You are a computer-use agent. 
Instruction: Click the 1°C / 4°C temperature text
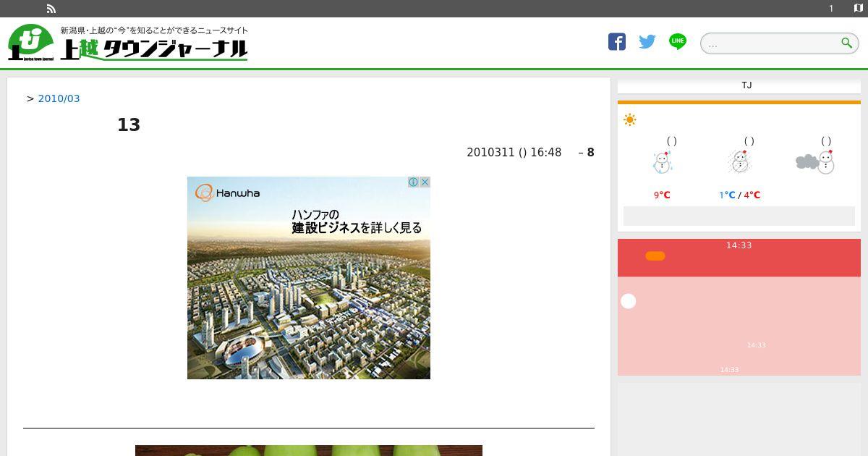(x=739, y=195)
